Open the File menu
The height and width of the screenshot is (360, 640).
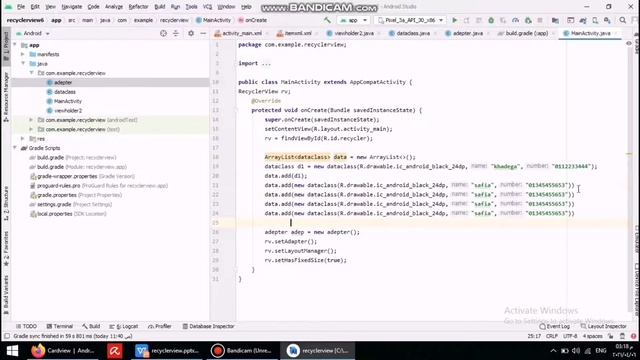(x=21, y=7)
